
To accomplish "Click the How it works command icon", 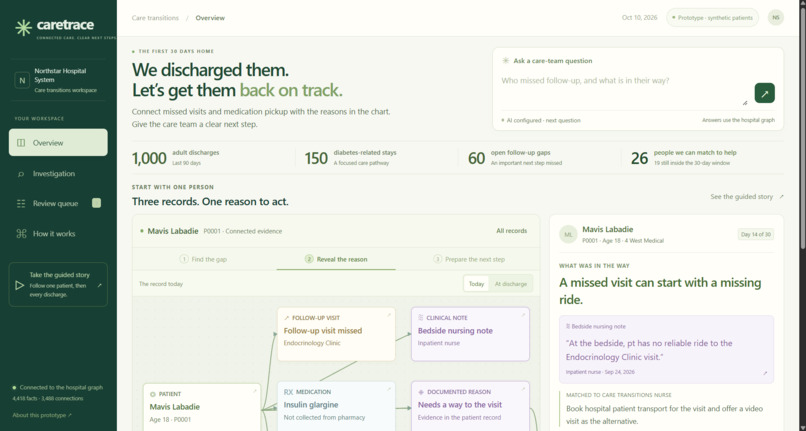I will [21, 234].
